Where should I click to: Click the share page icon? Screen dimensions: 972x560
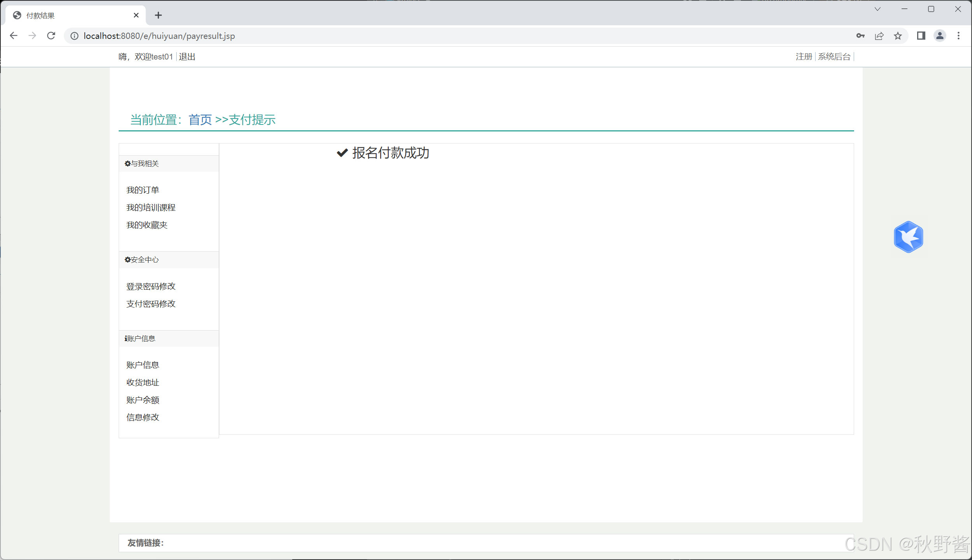click(x=879, y=36)
